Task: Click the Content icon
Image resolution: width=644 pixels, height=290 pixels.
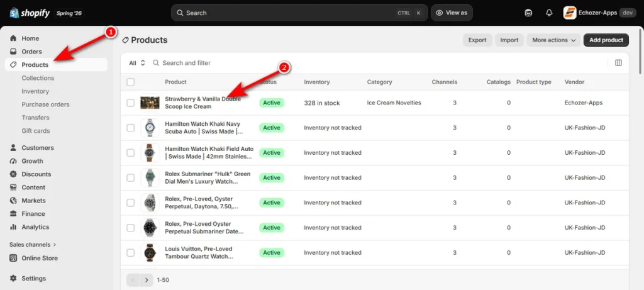Action: 14,187
